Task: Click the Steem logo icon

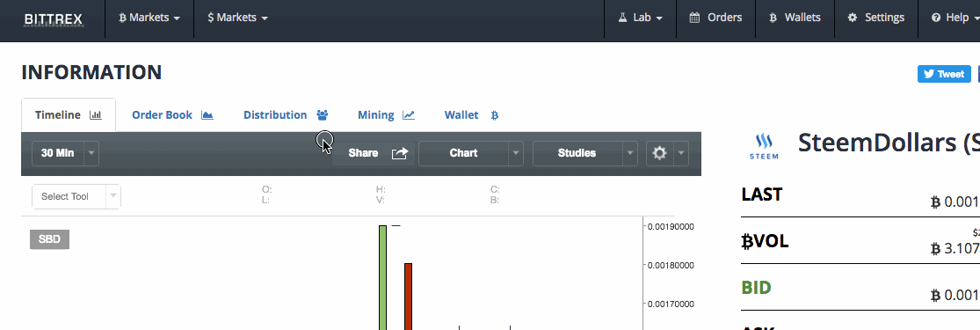Action: 764,147
